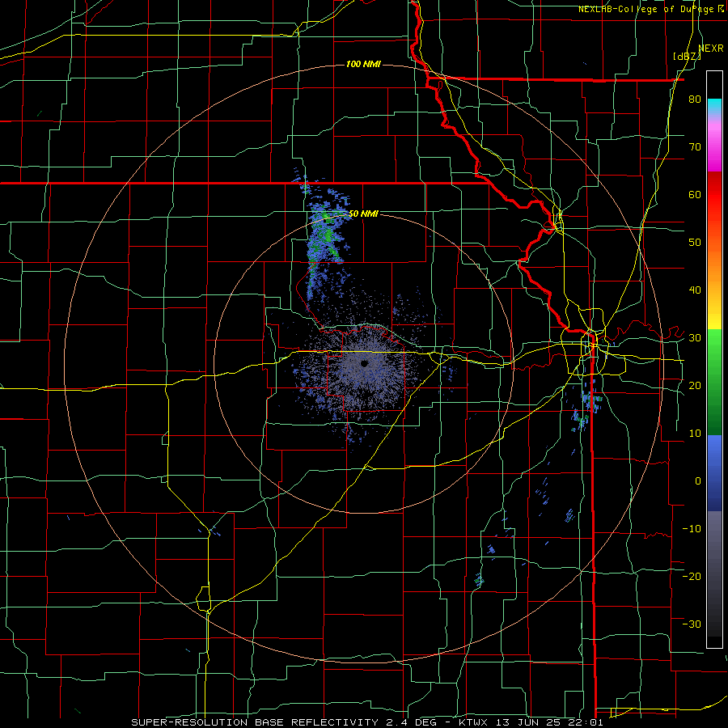
Task: Click the 10 value on the dBZ scale
Action: point(695,434)
